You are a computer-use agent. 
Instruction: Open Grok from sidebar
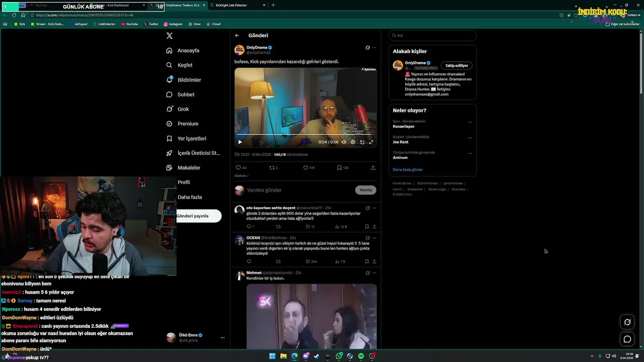pyautogui.click(x=178, y=109)
